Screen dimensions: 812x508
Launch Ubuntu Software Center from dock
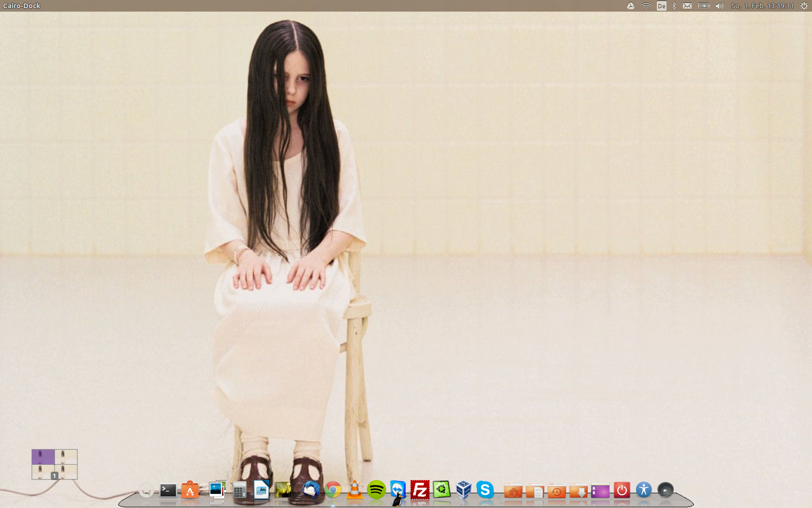(190, 491)
